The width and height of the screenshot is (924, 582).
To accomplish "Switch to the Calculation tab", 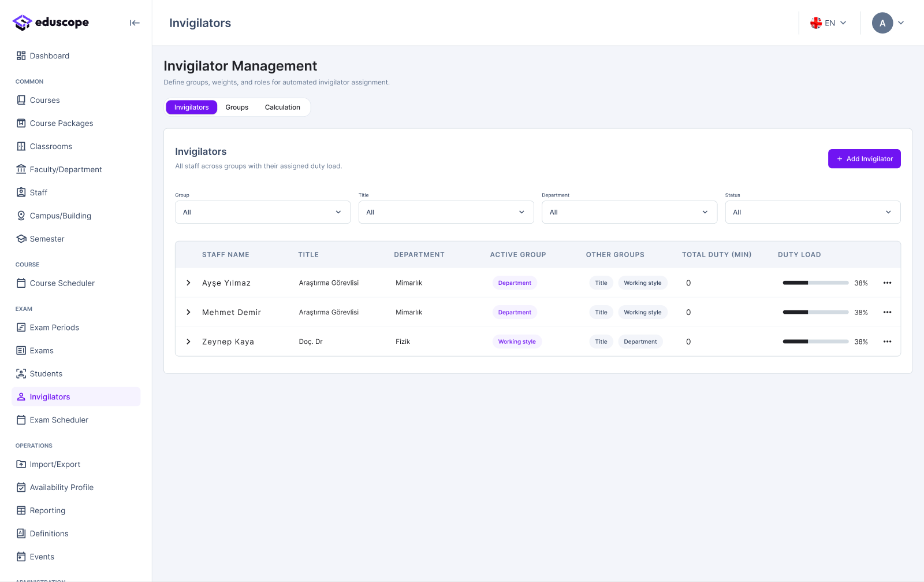I will coord(282,107).
